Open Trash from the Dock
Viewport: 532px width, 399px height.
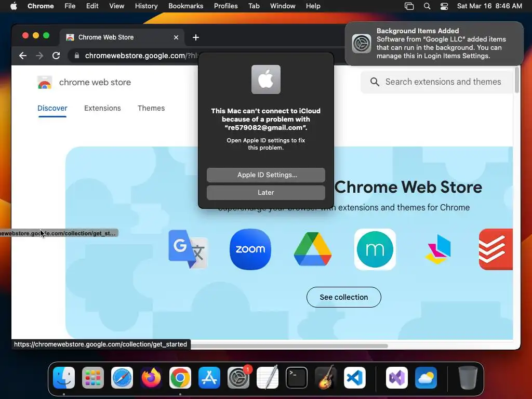pos(468,378)
